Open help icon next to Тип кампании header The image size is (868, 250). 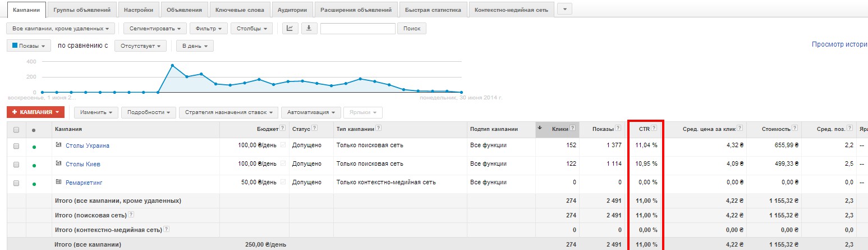point(379,129)
